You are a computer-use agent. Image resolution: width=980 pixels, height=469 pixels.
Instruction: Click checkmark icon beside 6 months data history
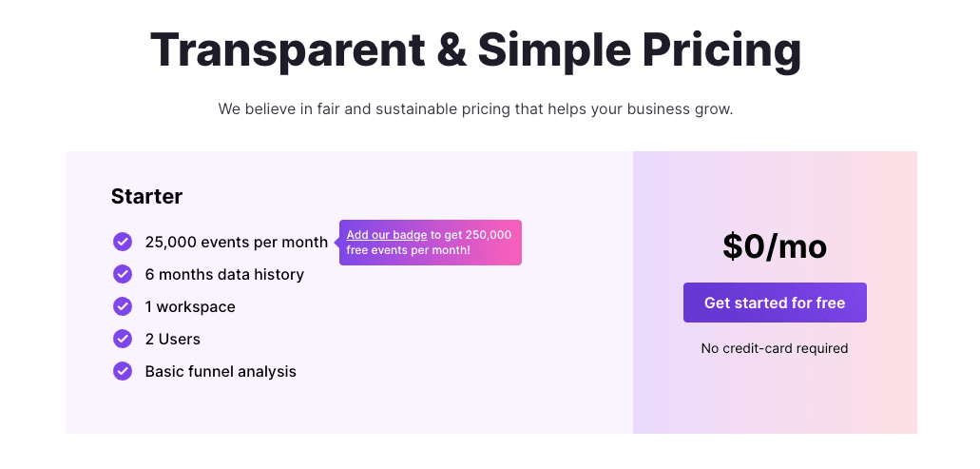click(x=123, y=274)
